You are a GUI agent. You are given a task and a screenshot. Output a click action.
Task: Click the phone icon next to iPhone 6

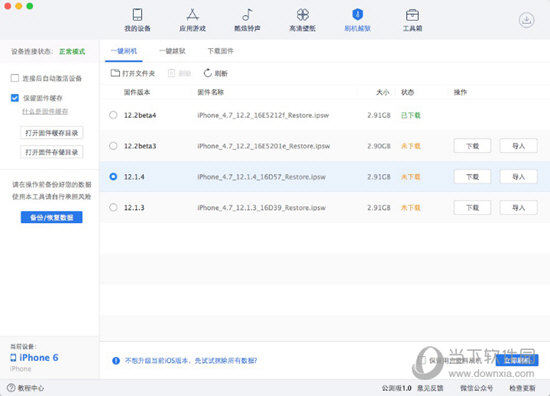click(13, 358)
